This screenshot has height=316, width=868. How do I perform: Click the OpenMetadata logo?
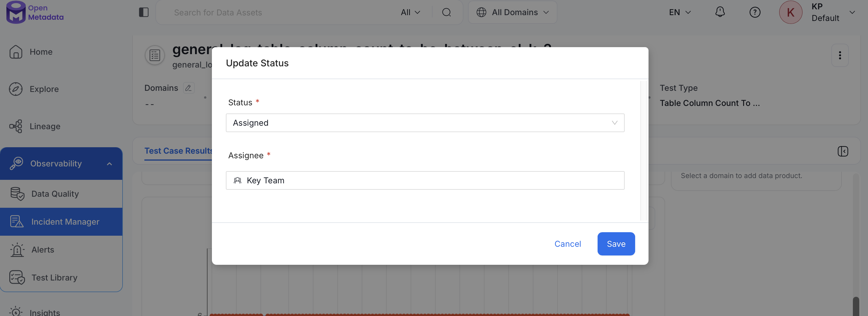[35, 13]
